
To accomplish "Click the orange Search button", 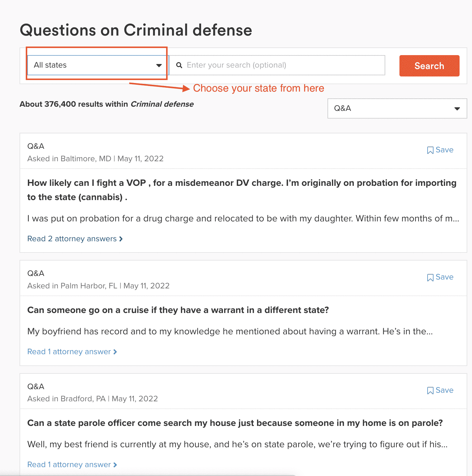I will (429, 66).
